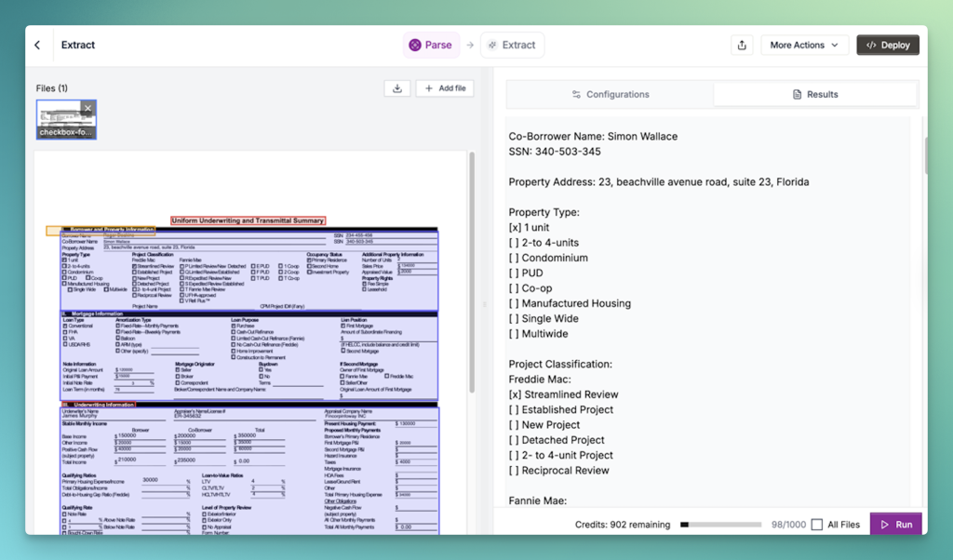The image size is (953, 560).
Task: Switch to the Results tab
Action: (x=815, y=94)
